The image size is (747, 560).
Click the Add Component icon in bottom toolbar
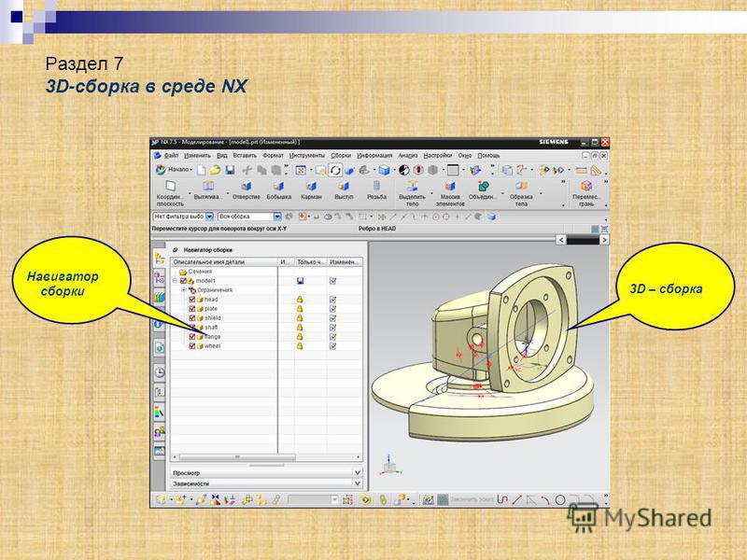pos(180,499)
